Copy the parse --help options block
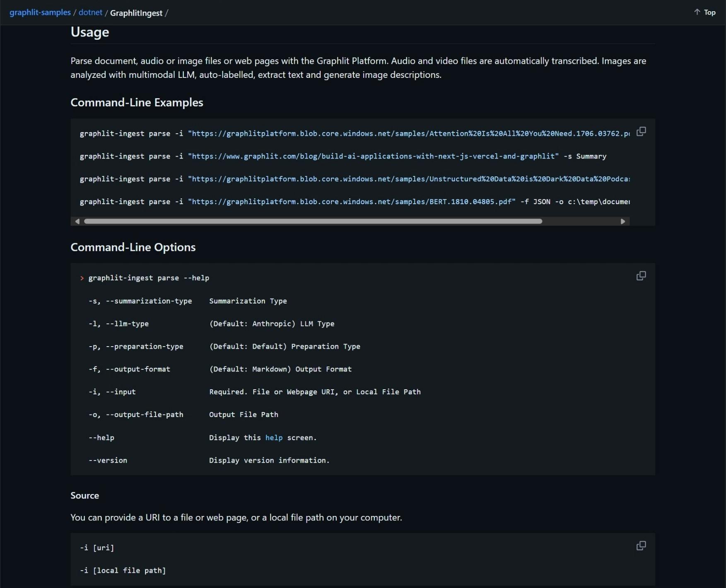Image resolution: width=726 pixels, height=588 pixels. (x=641, y=276)
